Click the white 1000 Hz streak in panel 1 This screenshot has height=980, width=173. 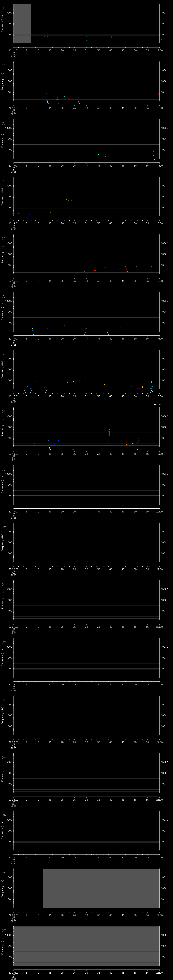(x=139, y=23)
